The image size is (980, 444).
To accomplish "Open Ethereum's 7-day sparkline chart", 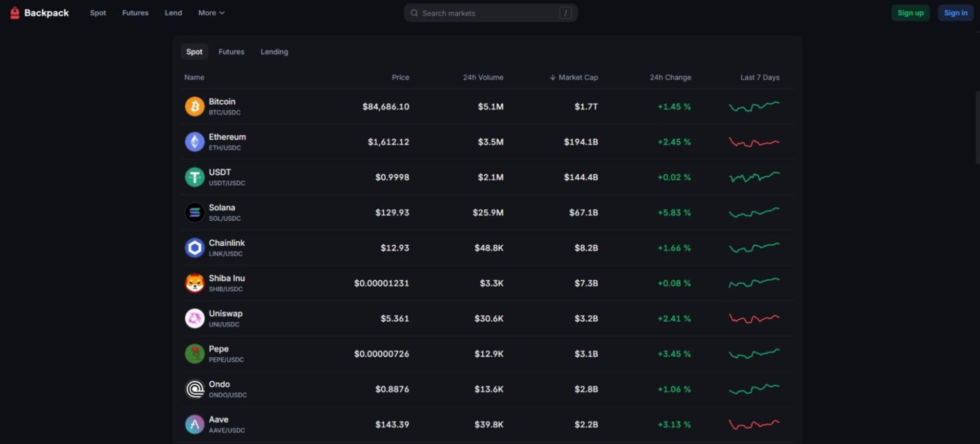I will (754, 142).
